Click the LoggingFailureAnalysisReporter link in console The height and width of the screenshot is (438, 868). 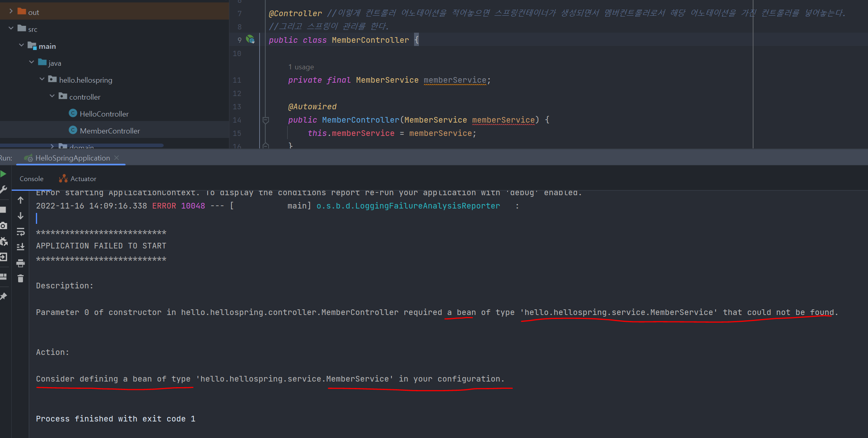click(408, 206)
